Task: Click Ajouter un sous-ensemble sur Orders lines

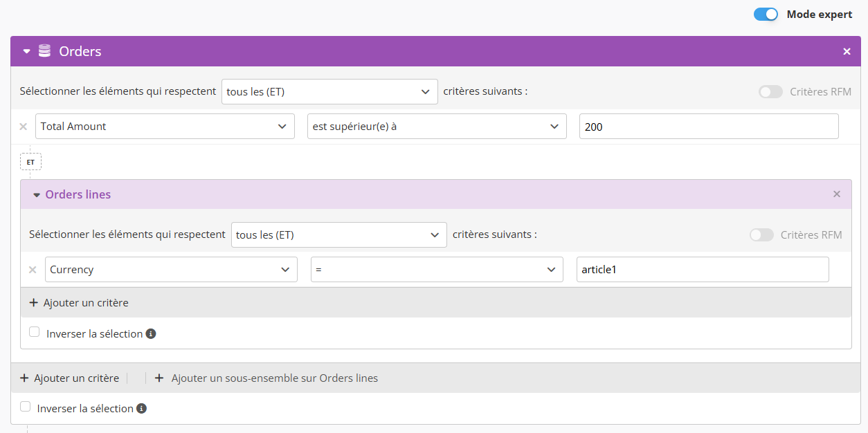Action: click(266, 378)
